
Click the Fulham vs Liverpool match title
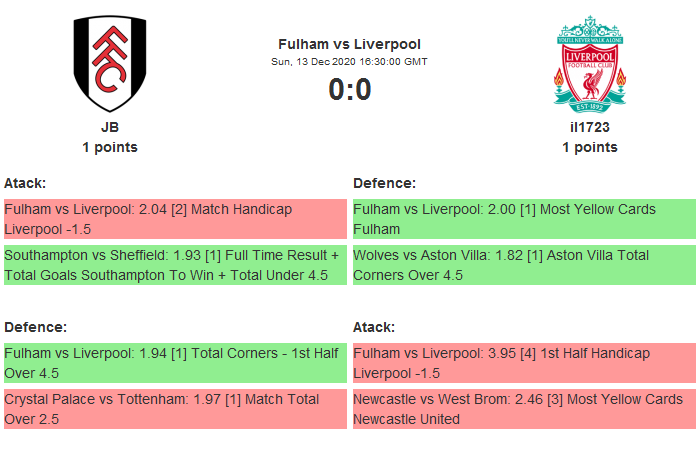(x=349, y=44)
